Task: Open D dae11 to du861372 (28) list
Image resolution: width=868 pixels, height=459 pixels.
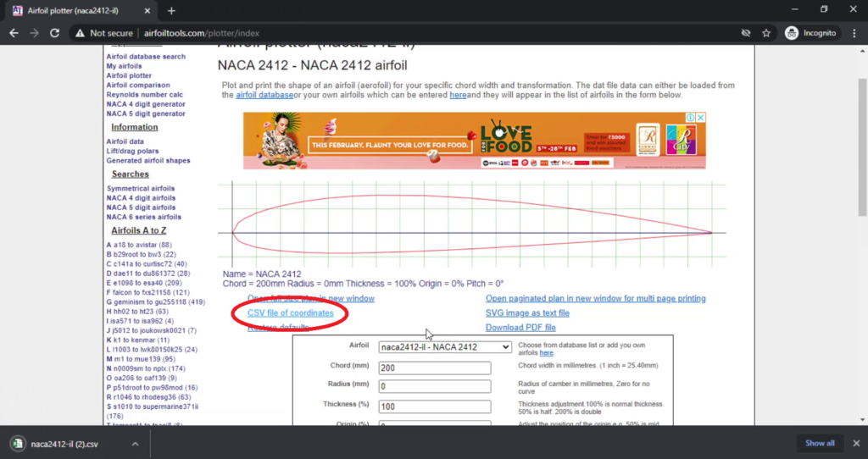Action: click(148, 274)
